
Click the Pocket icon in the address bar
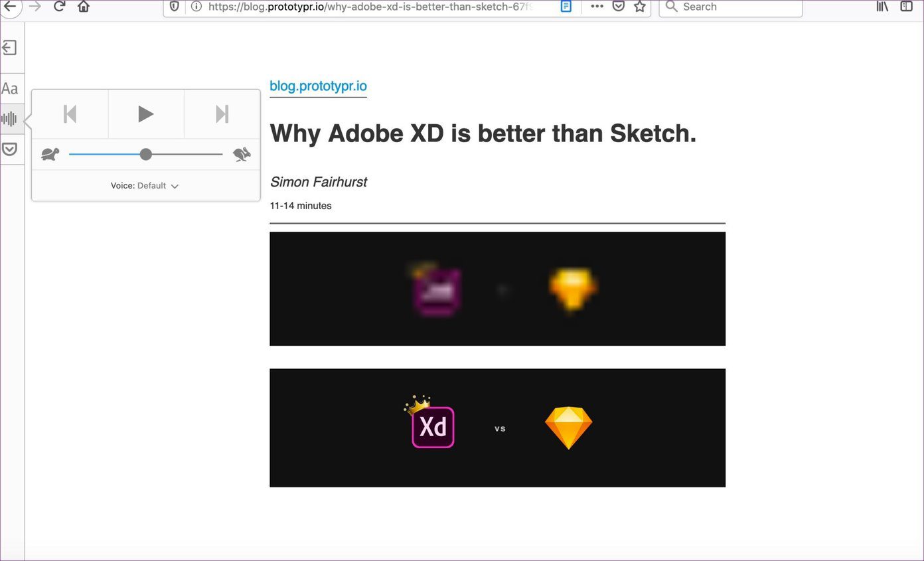pyautogui.click(x=619, y=7)
